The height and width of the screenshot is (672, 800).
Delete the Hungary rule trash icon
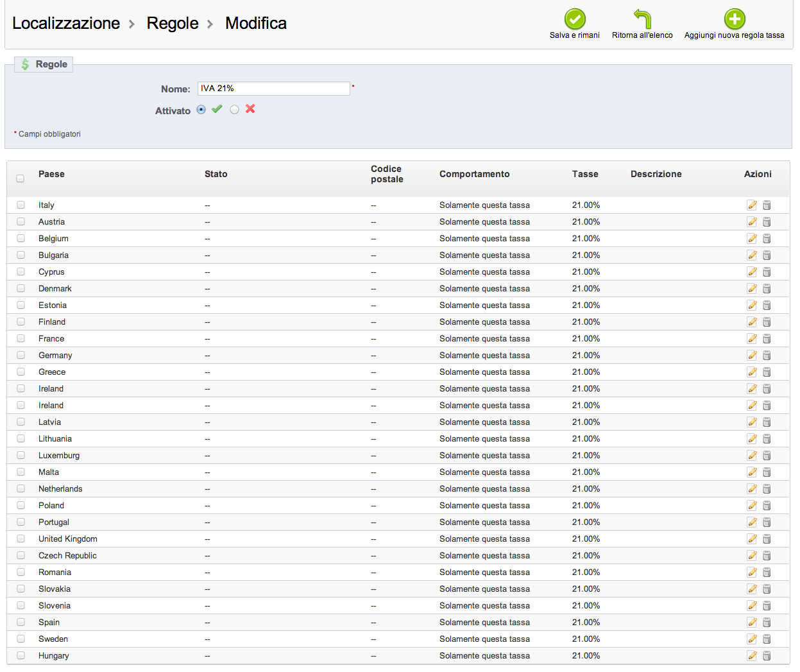(767, 656)
